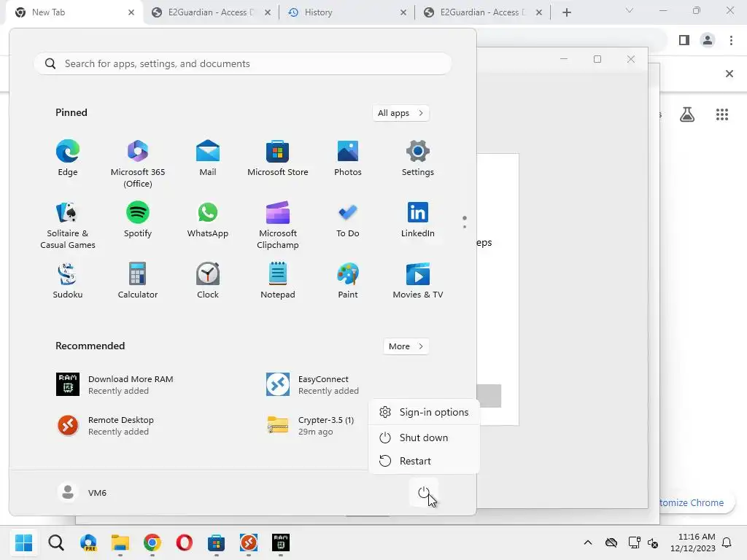The height and width of the screenshot is (560, 747).
Task: Open the notifications bell
Action: pyautogui.click(x=727, y=542)
